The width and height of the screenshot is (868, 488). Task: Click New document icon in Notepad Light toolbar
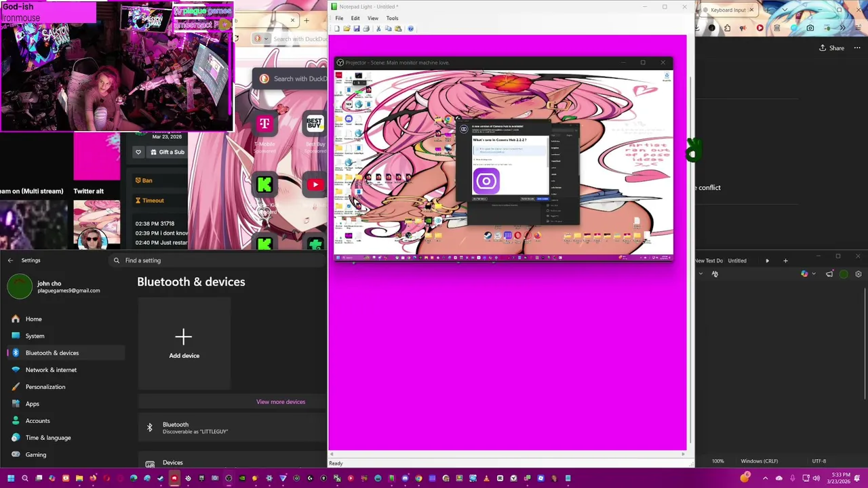pyautogui.click(x=337, y=28)
